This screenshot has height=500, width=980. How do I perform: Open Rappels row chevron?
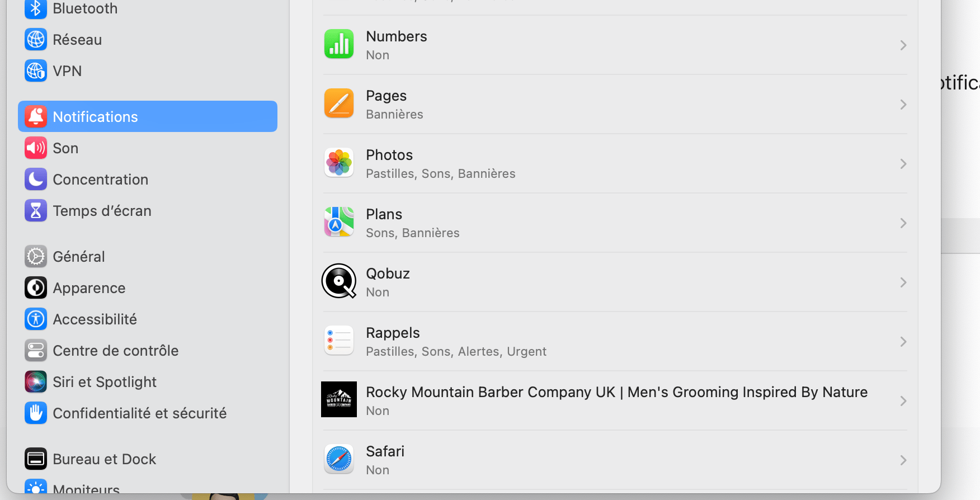[903, 342]
